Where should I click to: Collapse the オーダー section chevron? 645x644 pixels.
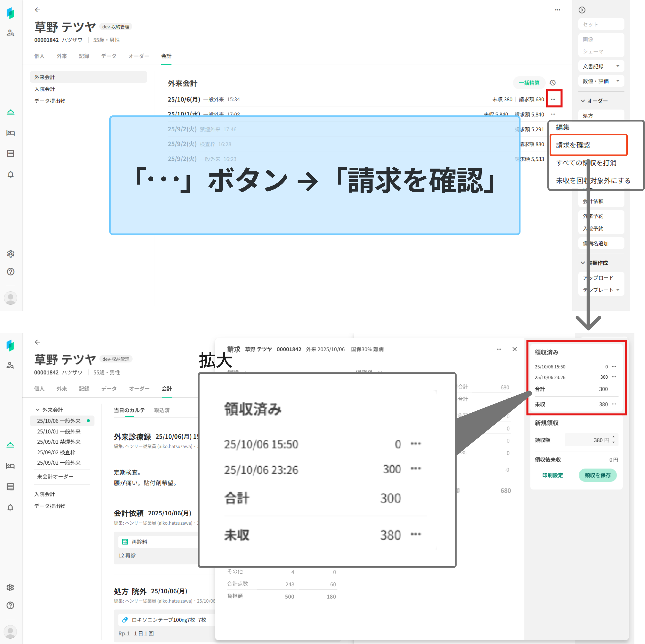(x=583, y=100)
